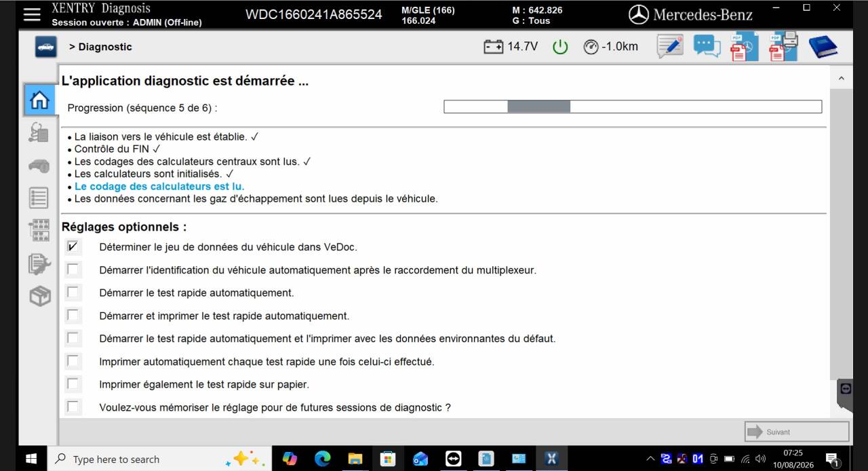The width and height of the screenshot is (868, 471).
Task: Check Voulez-vous mémoriser le réglage option
Action: (x=73, y=407)
